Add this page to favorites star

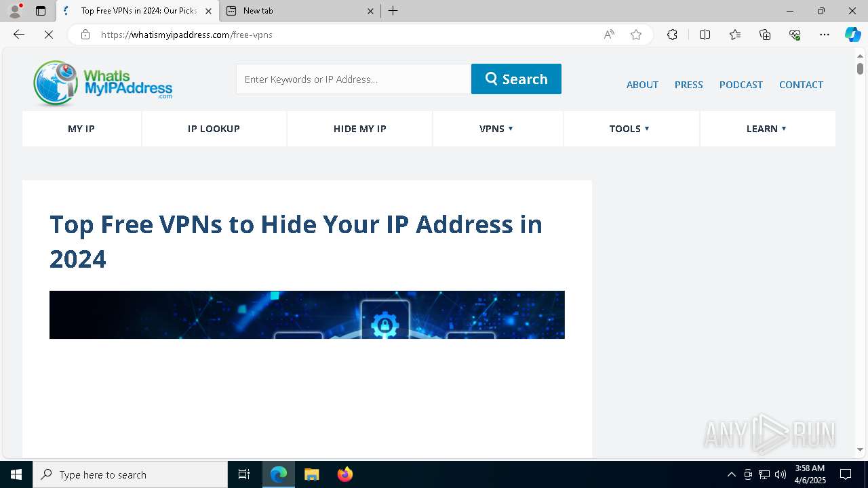636,35
